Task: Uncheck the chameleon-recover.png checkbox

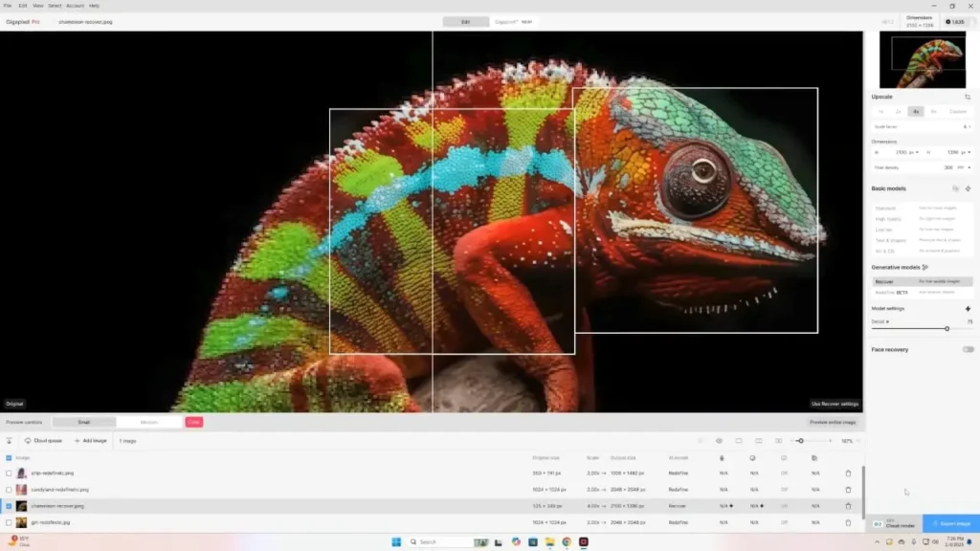Action: [x=10, y=505]
